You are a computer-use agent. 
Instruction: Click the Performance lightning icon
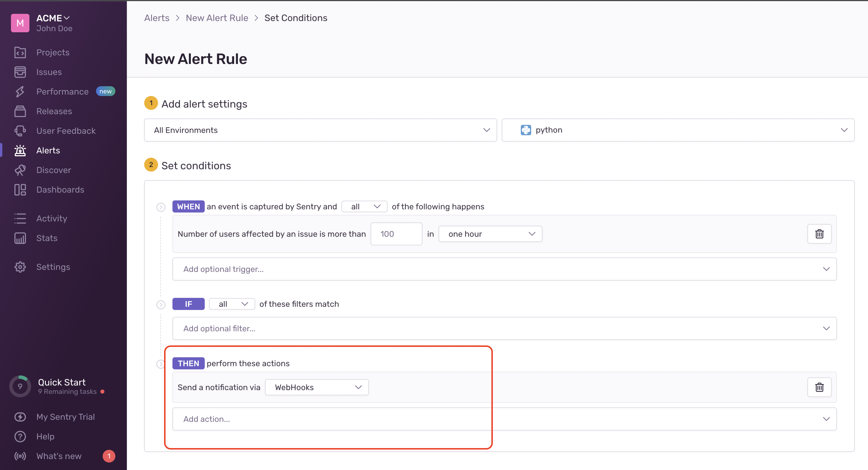[20, 91]
